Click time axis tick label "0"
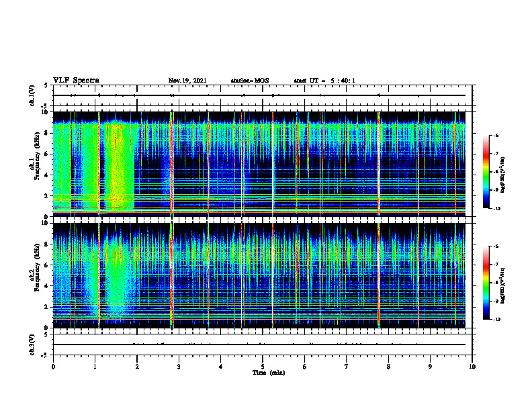This screenshot has height=411, width=532. (53, 367)
